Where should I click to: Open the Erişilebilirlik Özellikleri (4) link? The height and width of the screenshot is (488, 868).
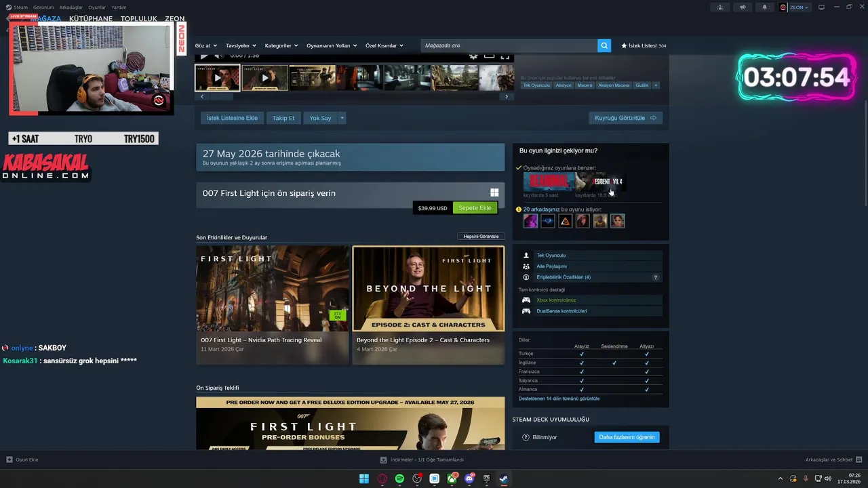564,277
